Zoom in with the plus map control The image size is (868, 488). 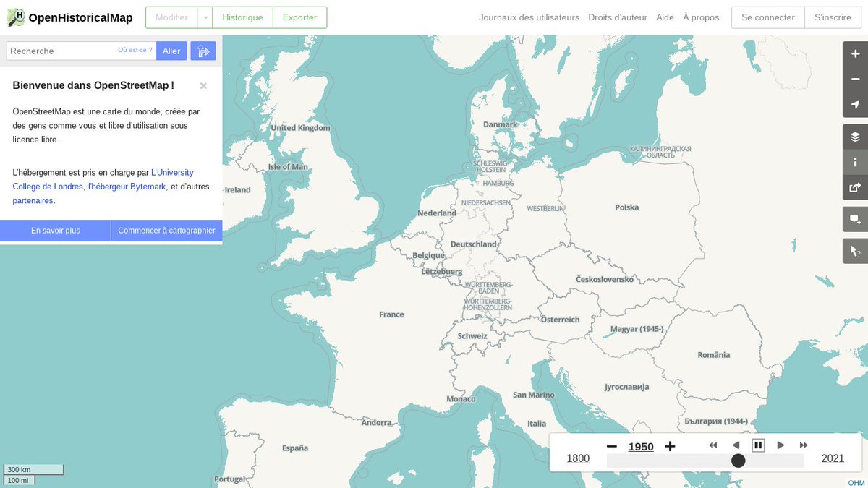[x=855, y=54]
